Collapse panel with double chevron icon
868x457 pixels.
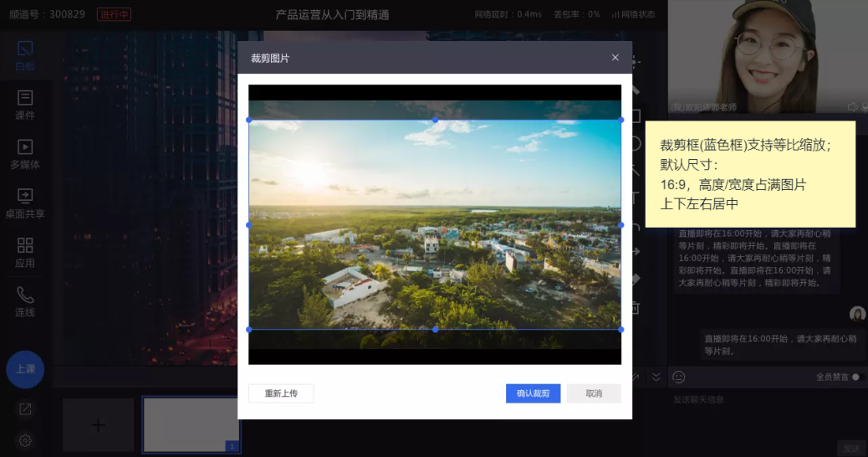(656, 377)
